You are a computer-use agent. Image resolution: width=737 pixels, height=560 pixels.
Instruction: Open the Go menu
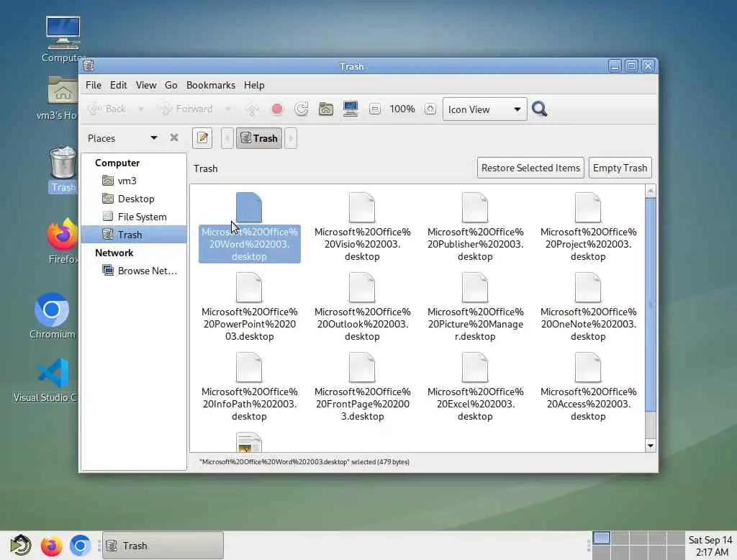171,85
